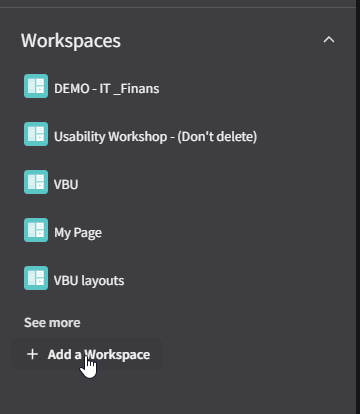Click See more to show more workspaces
Viewport: 360px width, 414px height.
click(x=52, y=323)
